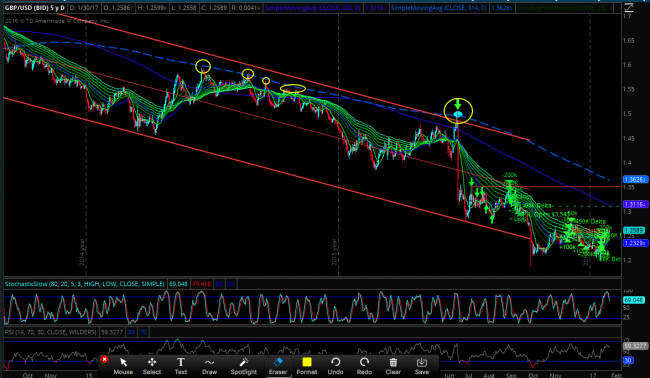
Task: Click the 1.3626 price bubble on axis
Action: [635, 179]
